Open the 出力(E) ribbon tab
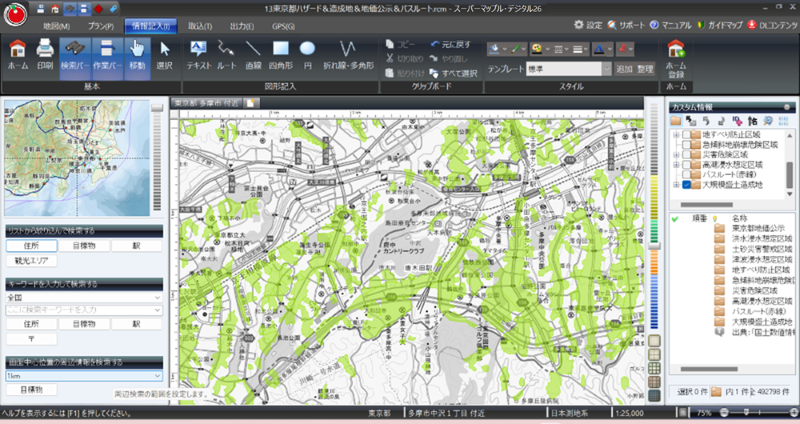800x424 pixels. (x=242, y=26)
